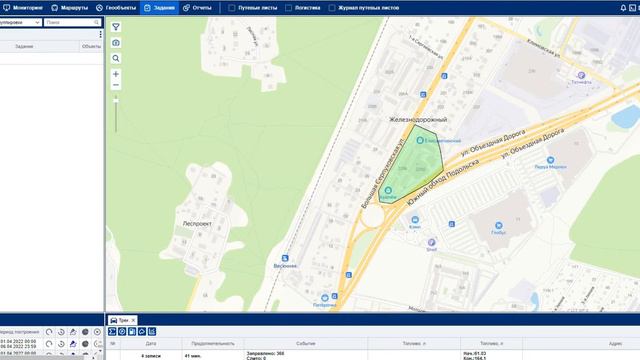Viewport: 640px width, 360px height.
Task: Open notifications bell icon
Action: pos(623,8)
